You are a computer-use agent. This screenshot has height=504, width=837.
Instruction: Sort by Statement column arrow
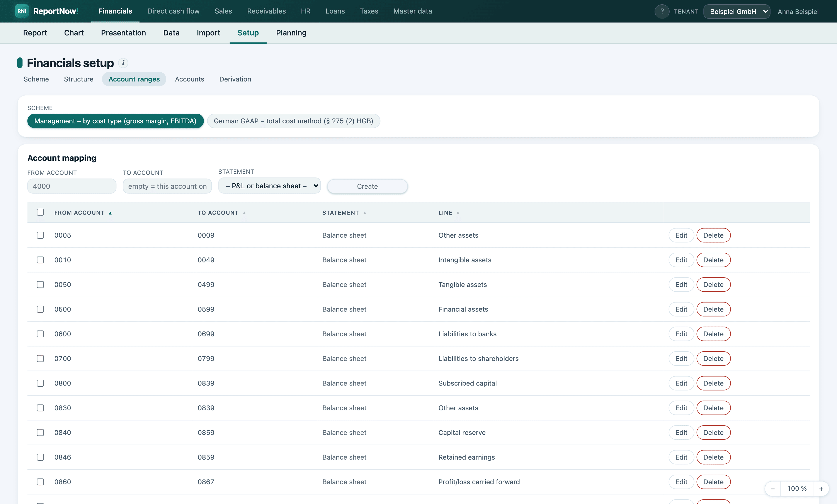click(x=364, y=213)
